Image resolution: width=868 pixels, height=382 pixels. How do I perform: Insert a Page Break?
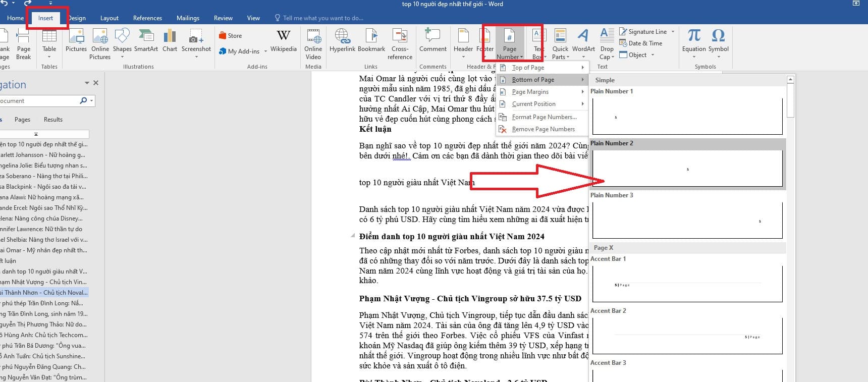tap(23, 44)
